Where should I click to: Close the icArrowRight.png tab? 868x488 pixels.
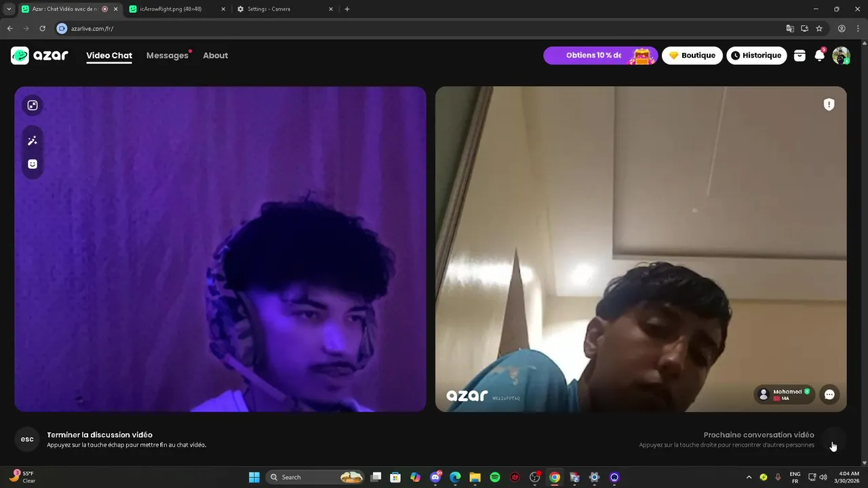tap(223, 9)
